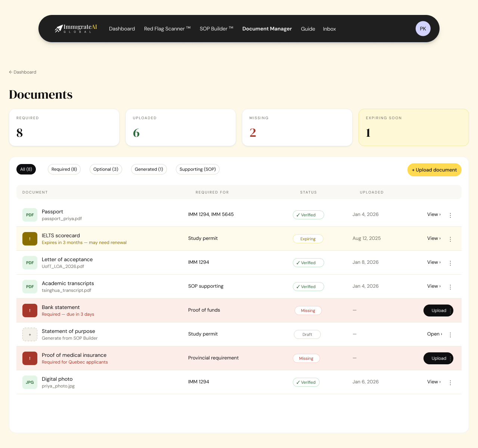Screen dimensions: 478x448
Task: Click the Academic transcripts PDF icon
Action: (x=30, y=287)
